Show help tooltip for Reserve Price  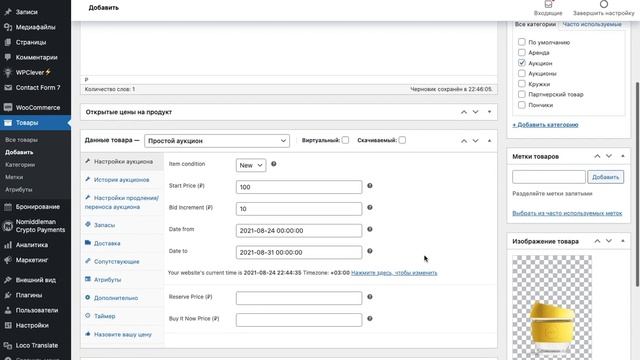click(370, 297)
